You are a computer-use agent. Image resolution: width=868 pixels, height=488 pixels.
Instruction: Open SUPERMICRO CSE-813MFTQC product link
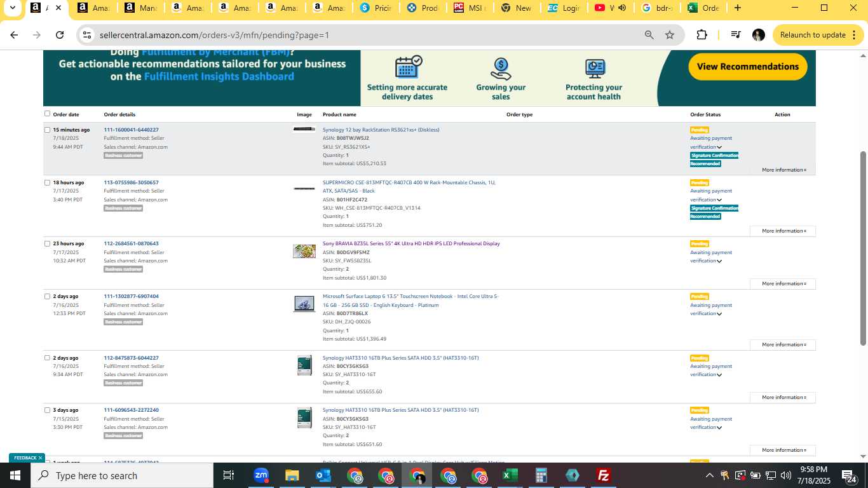tap(409, 187)
